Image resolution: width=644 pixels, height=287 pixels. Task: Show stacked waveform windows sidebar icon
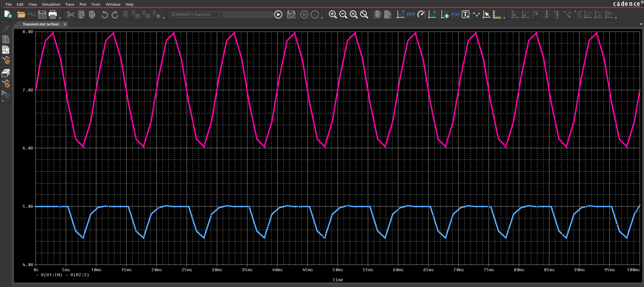coord(6,73)
